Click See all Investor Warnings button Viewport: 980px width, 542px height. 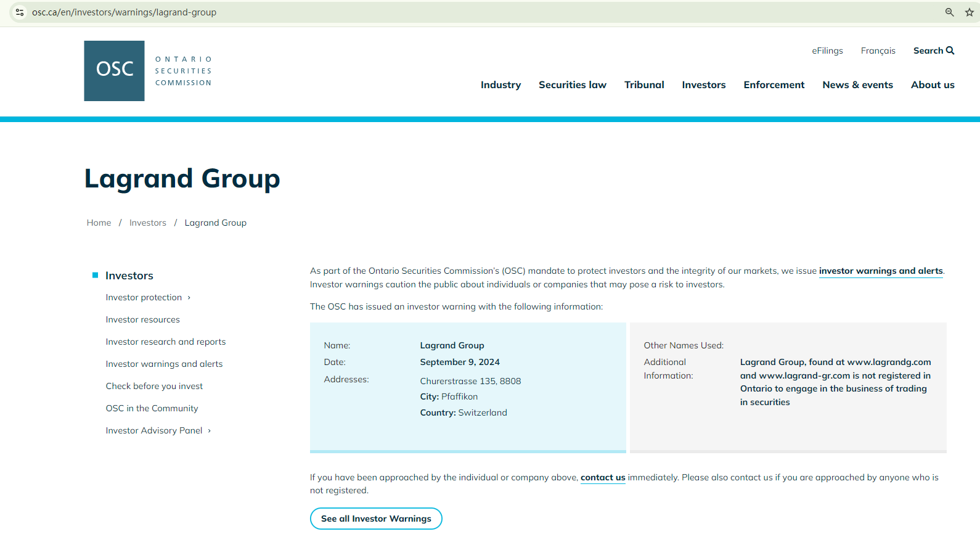[x=376, y=519]
